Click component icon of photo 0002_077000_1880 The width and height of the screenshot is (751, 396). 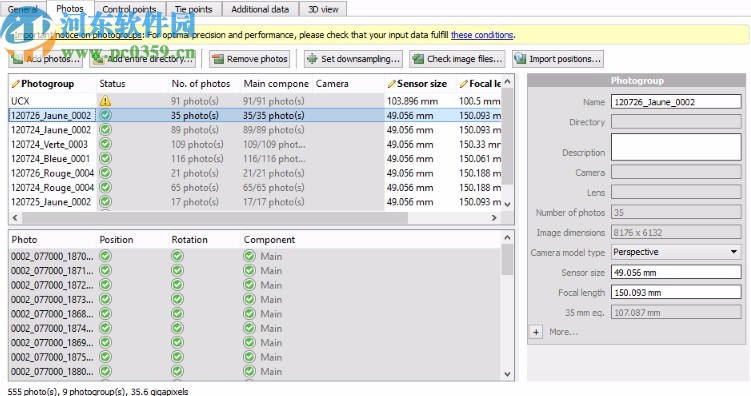point(249,371)
